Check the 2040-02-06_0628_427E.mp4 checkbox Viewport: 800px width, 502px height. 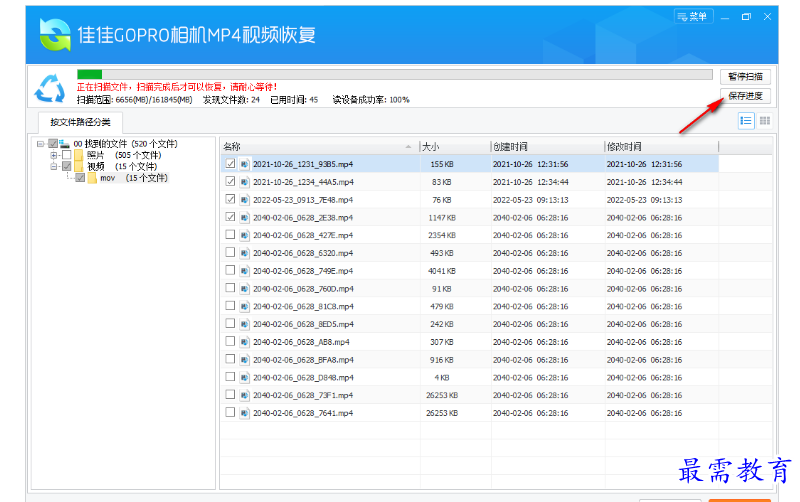point(230,235)
